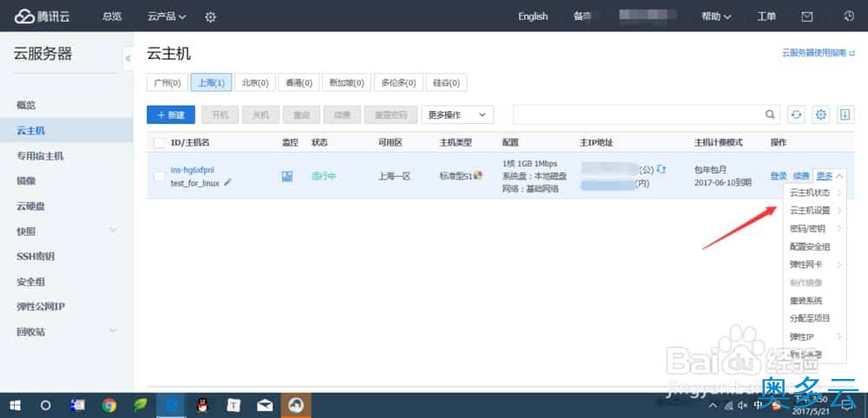868x418 pixels.
Task: Expand the 云主机状态 submenu
Action: (815, 193)
